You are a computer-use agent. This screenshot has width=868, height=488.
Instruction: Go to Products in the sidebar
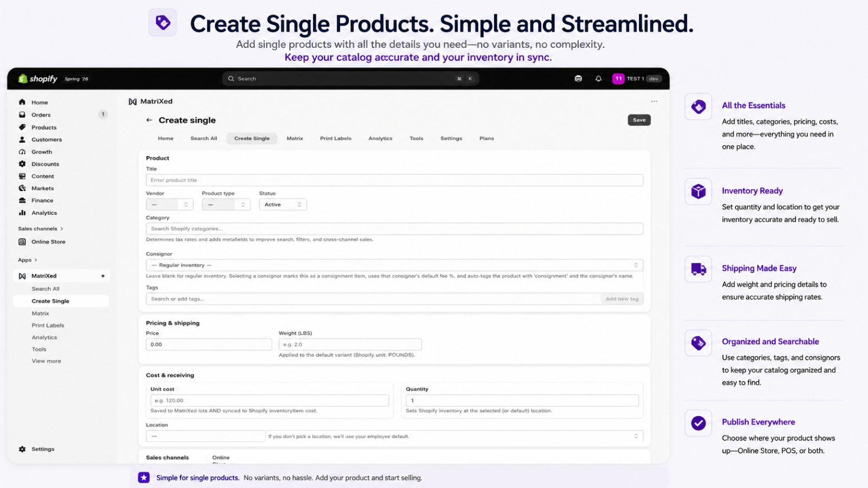coord(44,127)
